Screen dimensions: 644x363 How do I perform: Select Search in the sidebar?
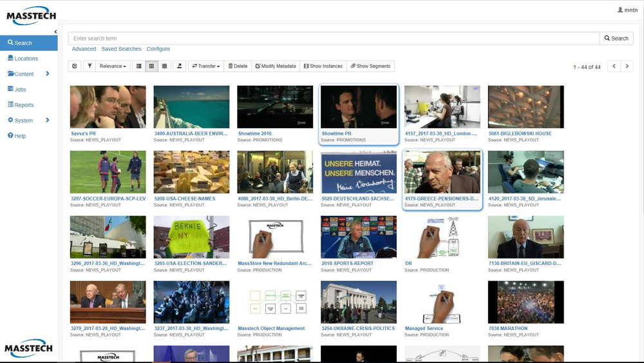pyautogui.click(x=29, y=43)
